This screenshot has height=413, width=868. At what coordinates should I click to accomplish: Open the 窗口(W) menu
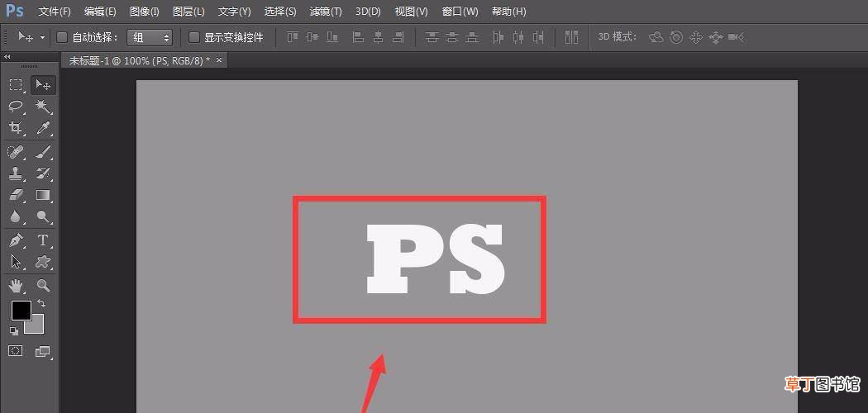pyautogui.click(x=460, y=11)
